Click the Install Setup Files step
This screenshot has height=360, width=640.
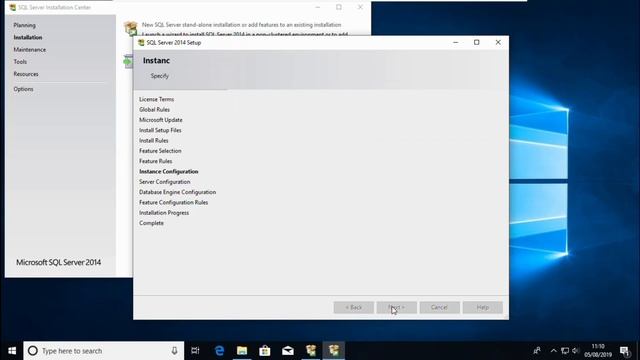160,130
